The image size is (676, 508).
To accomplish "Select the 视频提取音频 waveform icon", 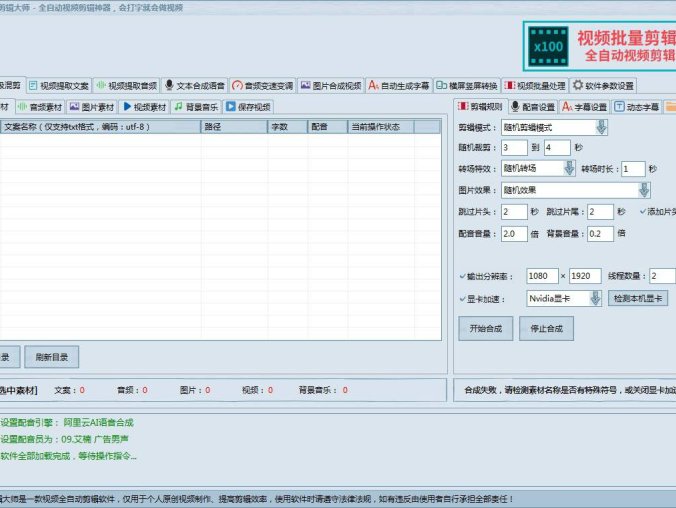I will (x=101, y=85).
